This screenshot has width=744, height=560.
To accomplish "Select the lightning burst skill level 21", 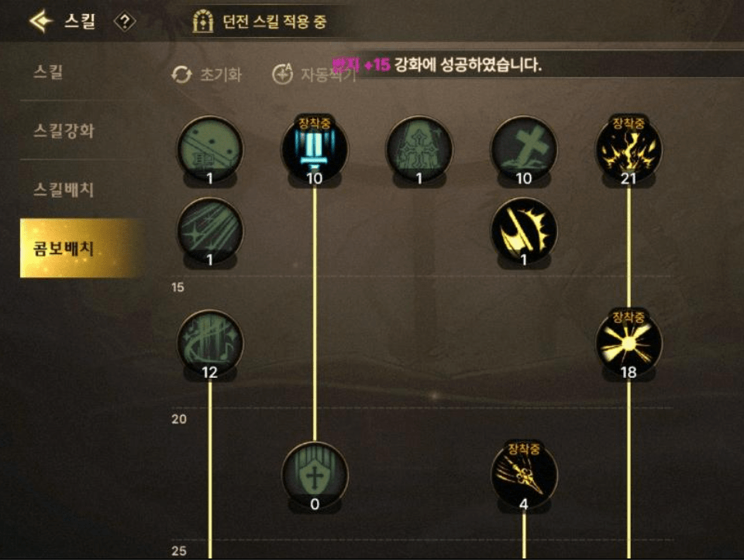I will [x=629, y=149].
